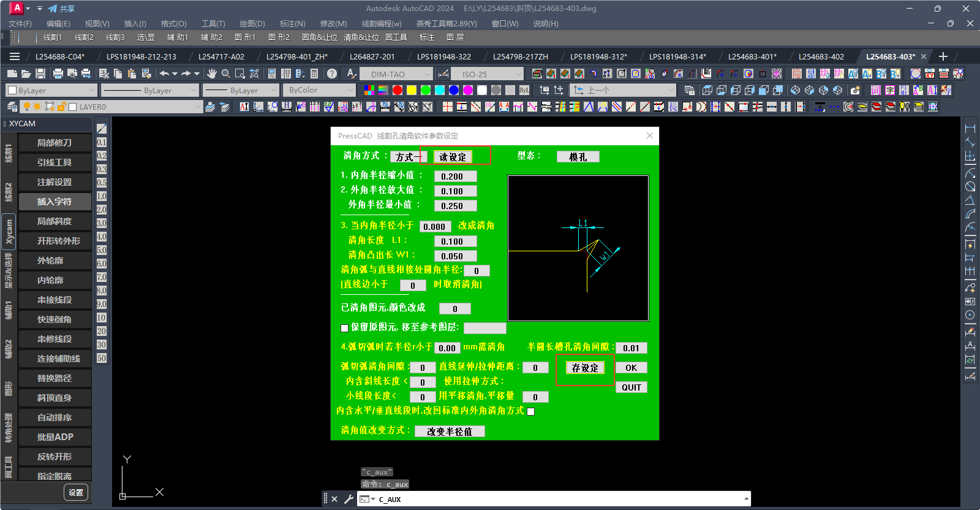980x510 pixels.
Task: Open the 上一个 UCS dropdown
Action: (x=623, y=90)
